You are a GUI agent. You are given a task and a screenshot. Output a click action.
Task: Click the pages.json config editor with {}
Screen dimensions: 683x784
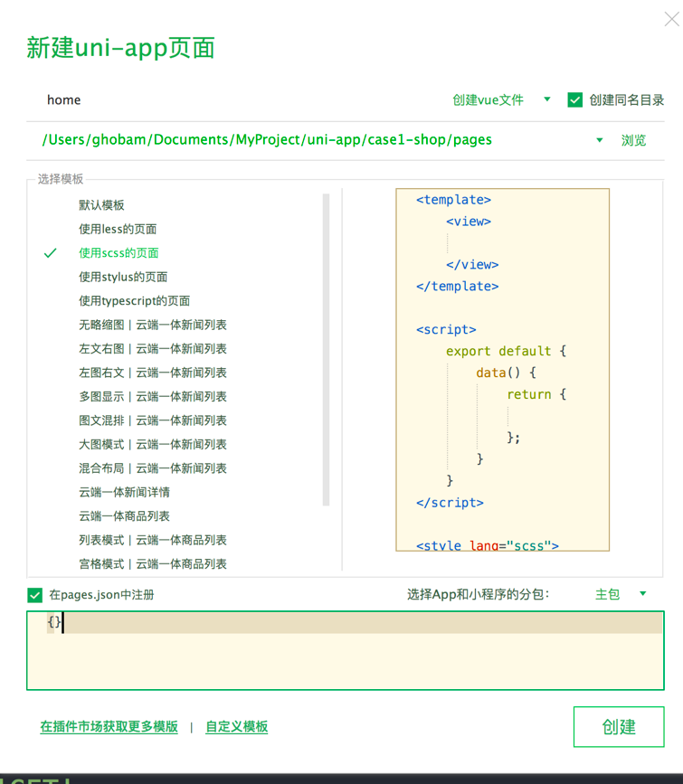346,650
